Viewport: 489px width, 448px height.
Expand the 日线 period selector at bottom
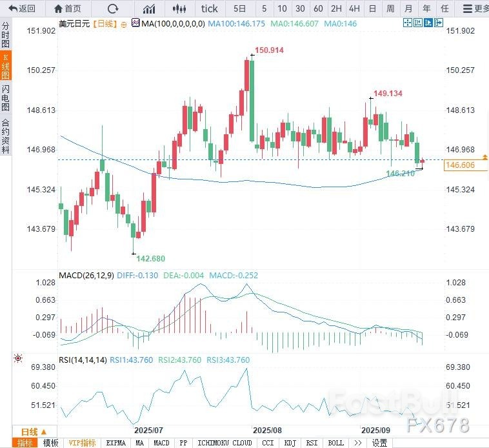pyautogui.click(x=34, y=432)
